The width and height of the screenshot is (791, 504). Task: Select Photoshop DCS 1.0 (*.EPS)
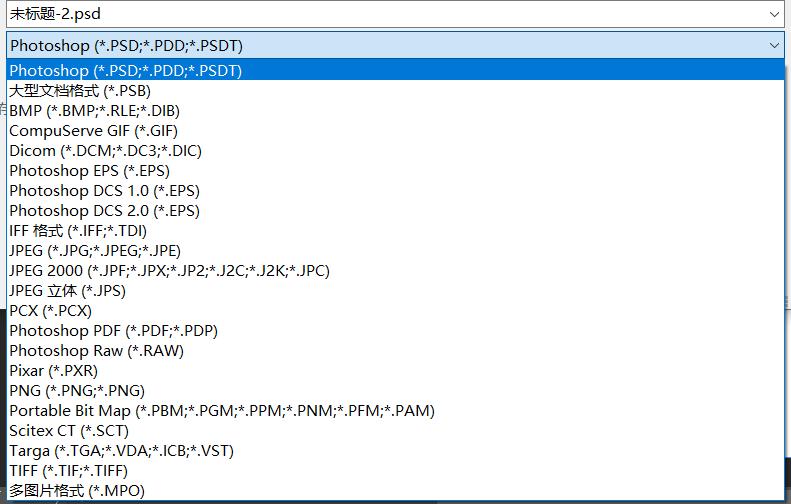(x=396, y=191)
